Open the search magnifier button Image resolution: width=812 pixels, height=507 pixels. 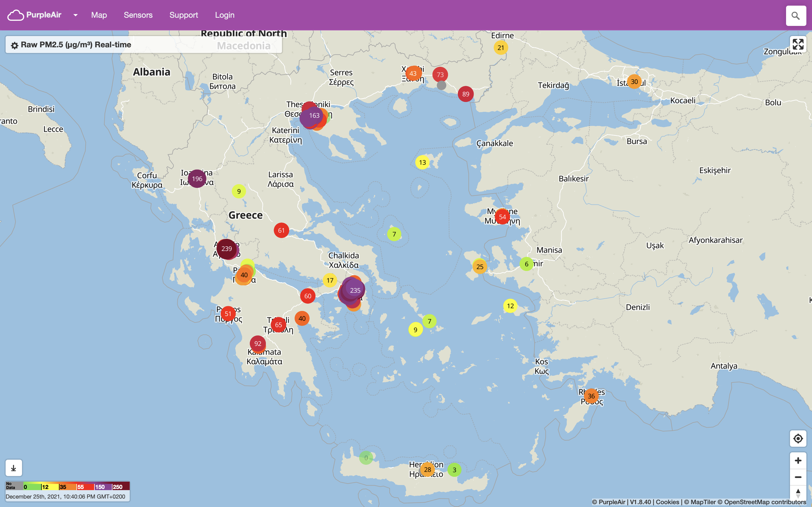click(x=796, y=16)
